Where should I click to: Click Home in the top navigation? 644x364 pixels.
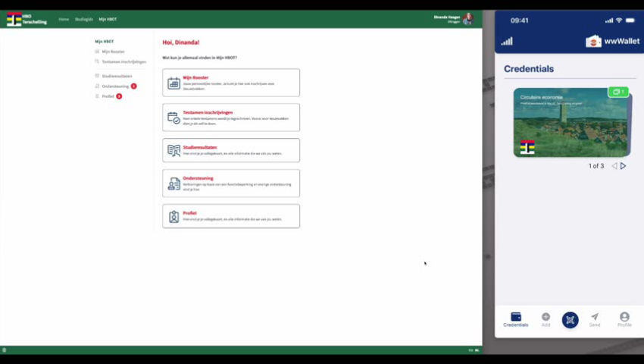(x=64, y=19)
